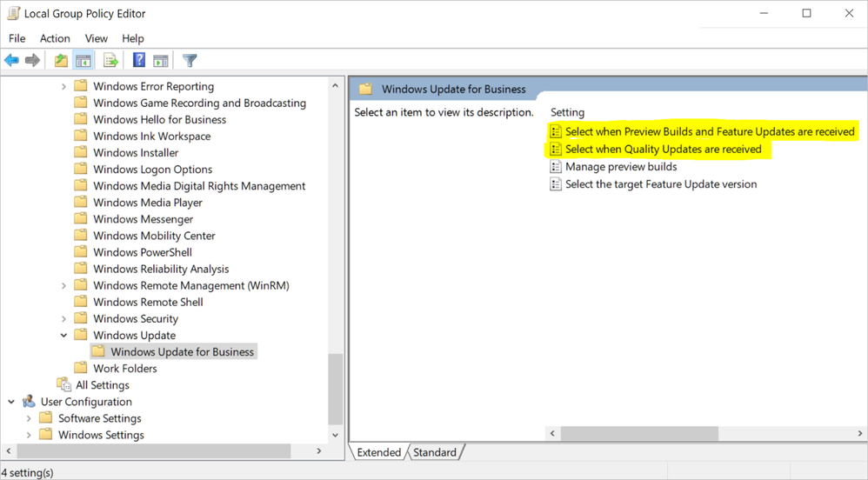Click the Local Group Policy Editor title bar icon
The width and height of the screenshot is (868, 480).
point(13,13)
